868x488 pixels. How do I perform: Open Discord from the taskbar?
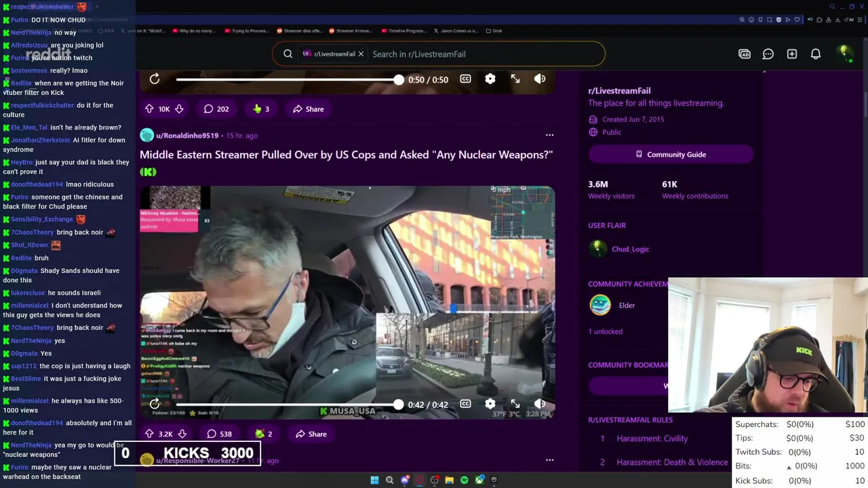[405, 480]
